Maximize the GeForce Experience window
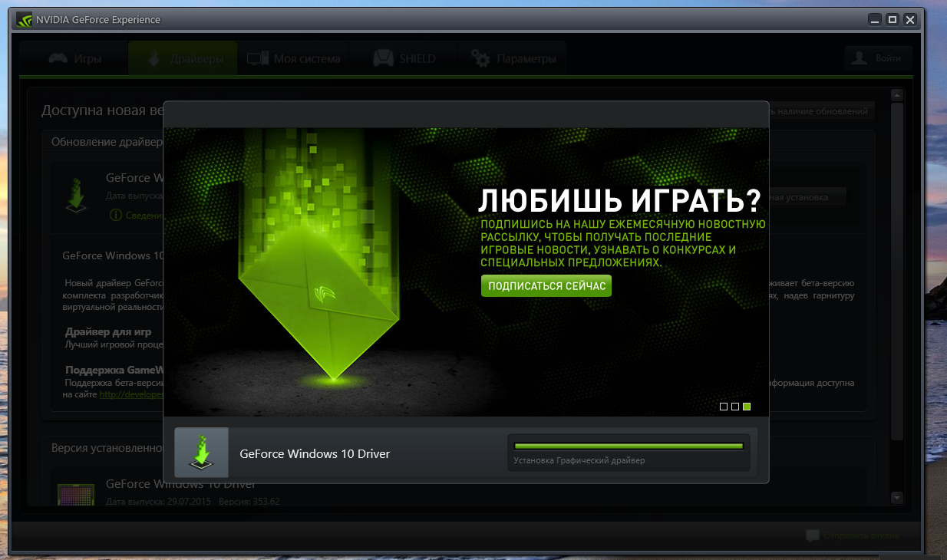Viewport: 947px width, 560px height. [x=892, y=19]
